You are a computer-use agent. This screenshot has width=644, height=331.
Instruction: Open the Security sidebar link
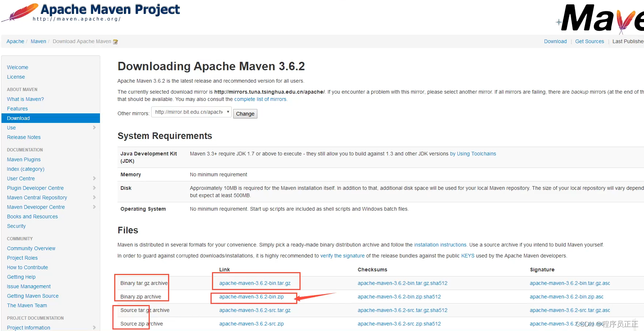click(16, 226)
